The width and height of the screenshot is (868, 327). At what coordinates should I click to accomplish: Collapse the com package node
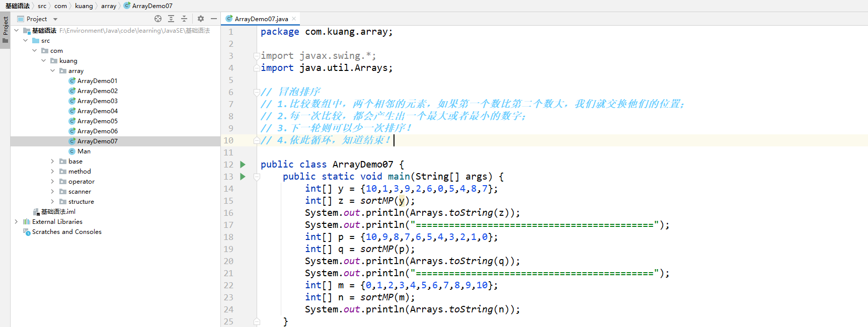[35, 51]
